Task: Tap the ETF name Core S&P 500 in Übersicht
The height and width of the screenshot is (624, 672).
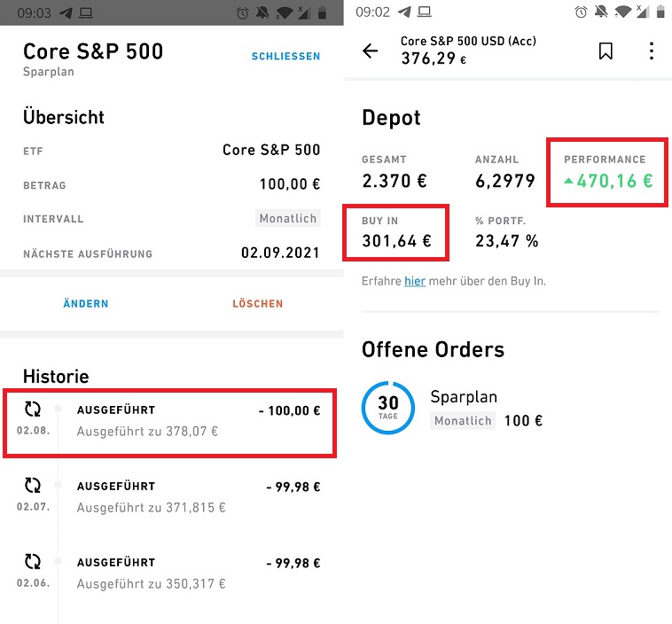Action: click(271, 150)
